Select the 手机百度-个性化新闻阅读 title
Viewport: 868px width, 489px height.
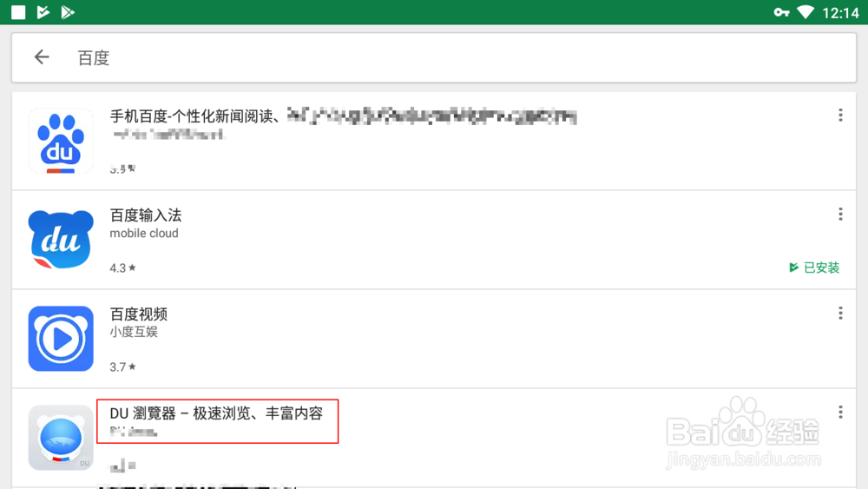tap(194, 116)
